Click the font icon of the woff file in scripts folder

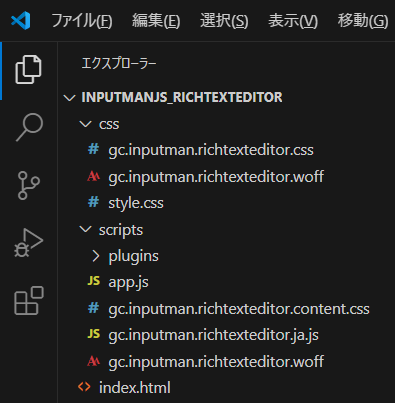tap(93, 361)
